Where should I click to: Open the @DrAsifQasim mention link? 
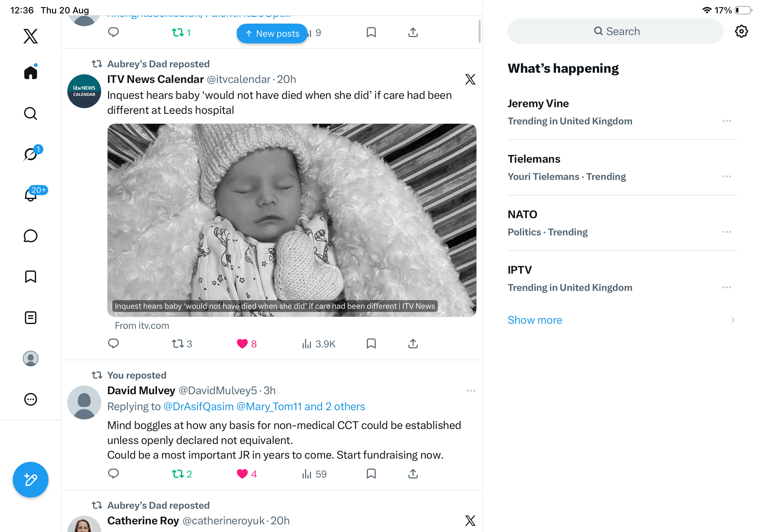[x=198, y=406]
